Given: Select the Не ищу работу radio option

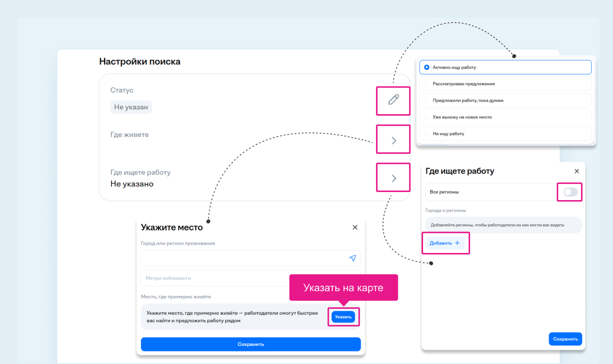Looking at the screenshot, I should 505,133.
